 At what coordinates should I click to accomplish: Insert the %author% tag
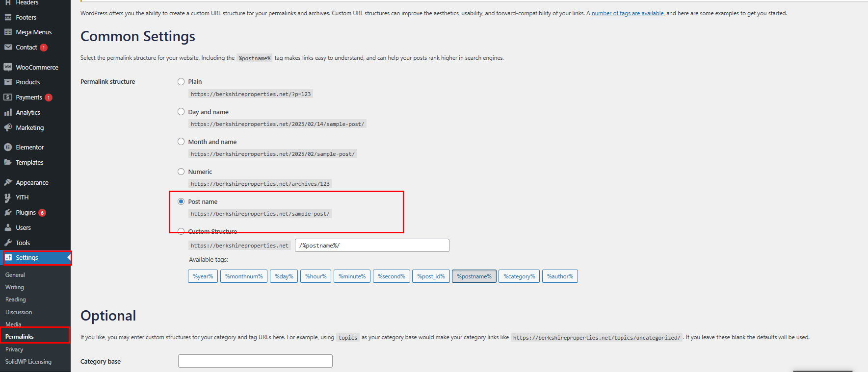click(560, 276)
